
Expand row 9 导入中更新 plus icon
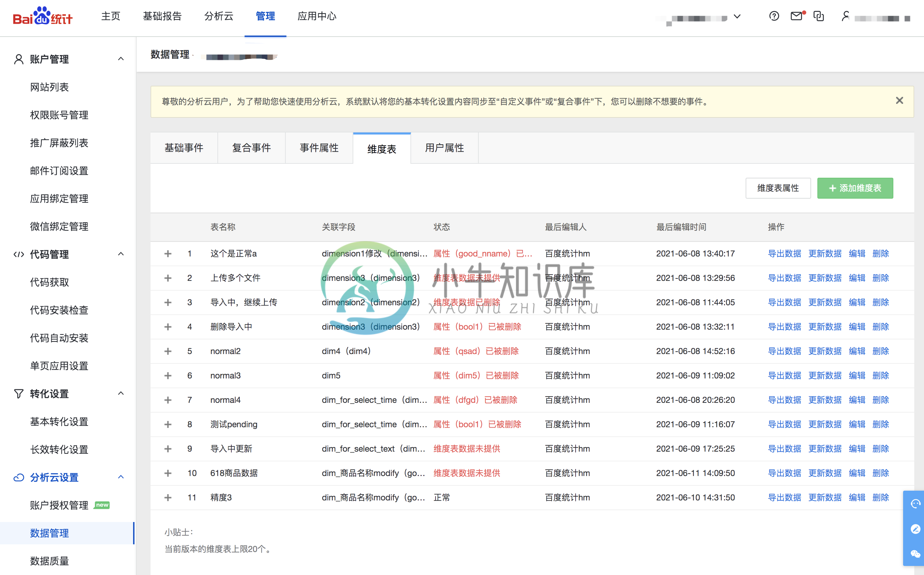pos(168,449)
